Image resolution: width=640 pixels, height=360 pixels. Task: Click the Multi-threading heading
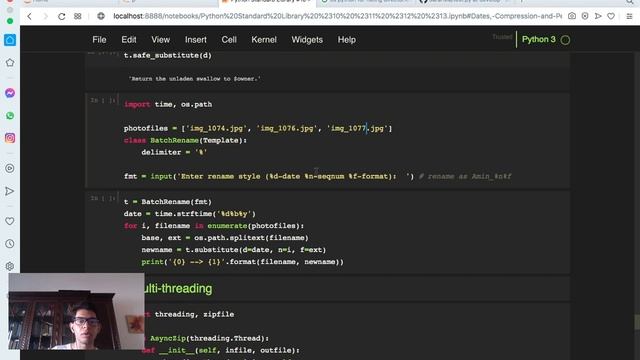coord(178,289)
